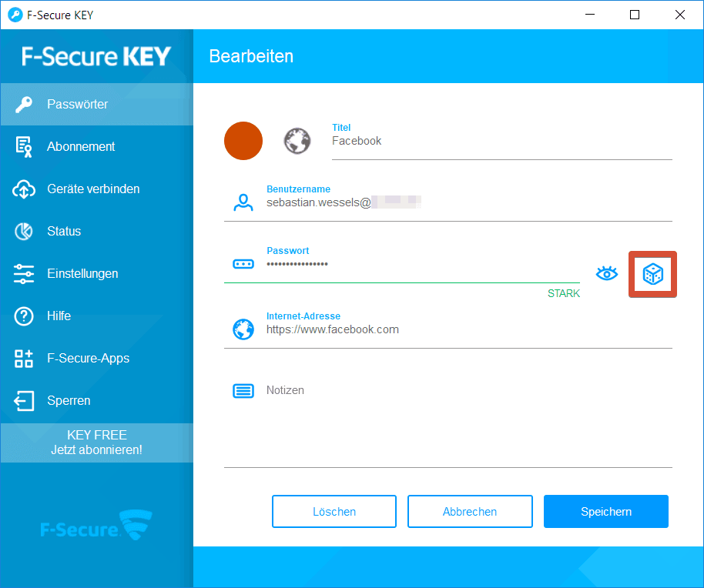Click the key icon beside Passwörter
704x588 pixels.
[24, 105]
